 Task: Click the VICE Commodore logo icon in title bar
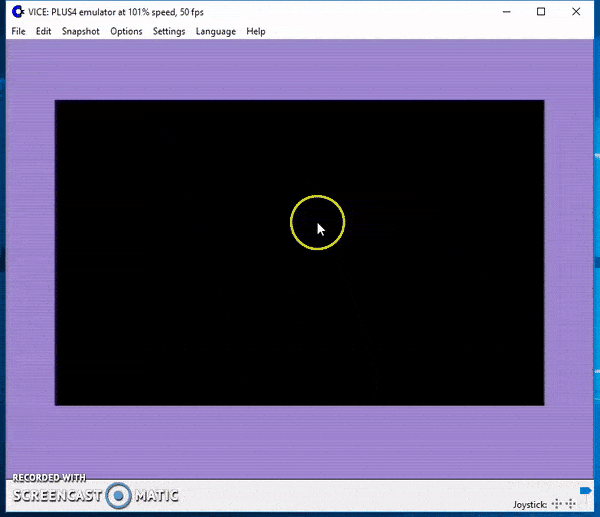click(x=18, y=12)
